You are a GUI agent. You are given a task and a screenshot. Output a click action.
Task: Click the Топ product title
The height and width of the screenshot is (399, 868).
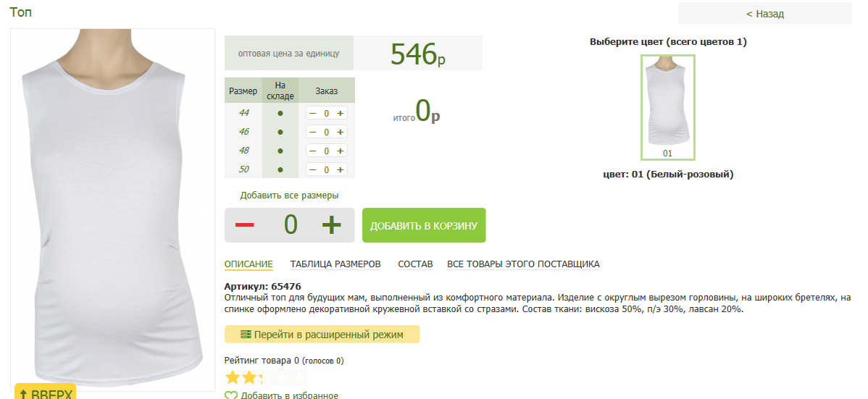(20, 12)
